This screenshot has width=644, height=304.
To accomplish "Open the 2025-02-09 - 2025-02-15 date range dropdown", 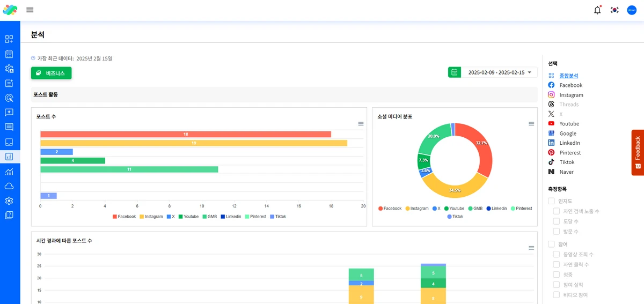I will pyautogui.click(x=499, y=72).
